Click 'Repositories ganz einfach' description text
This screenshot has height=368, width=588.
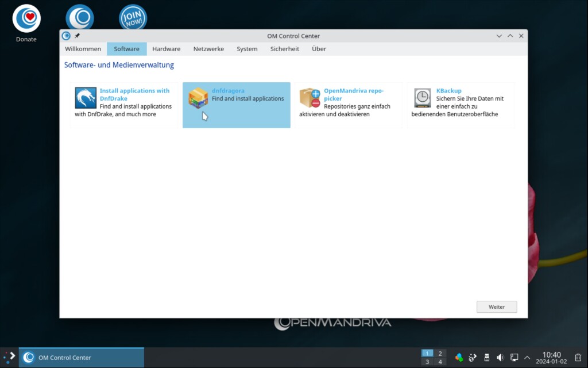point(357,106)
